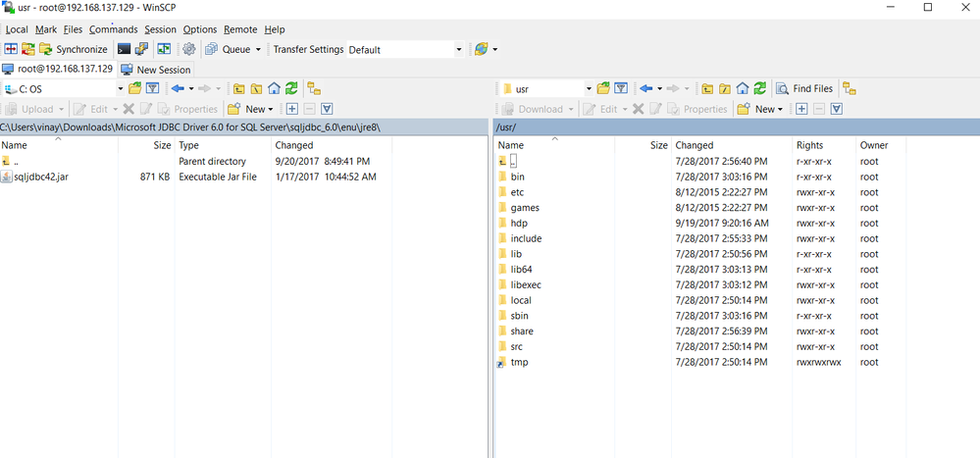Go to local root directory icon
Viewport: 980px width, 458px height.
pyautogui.click(x=256, y=88)
